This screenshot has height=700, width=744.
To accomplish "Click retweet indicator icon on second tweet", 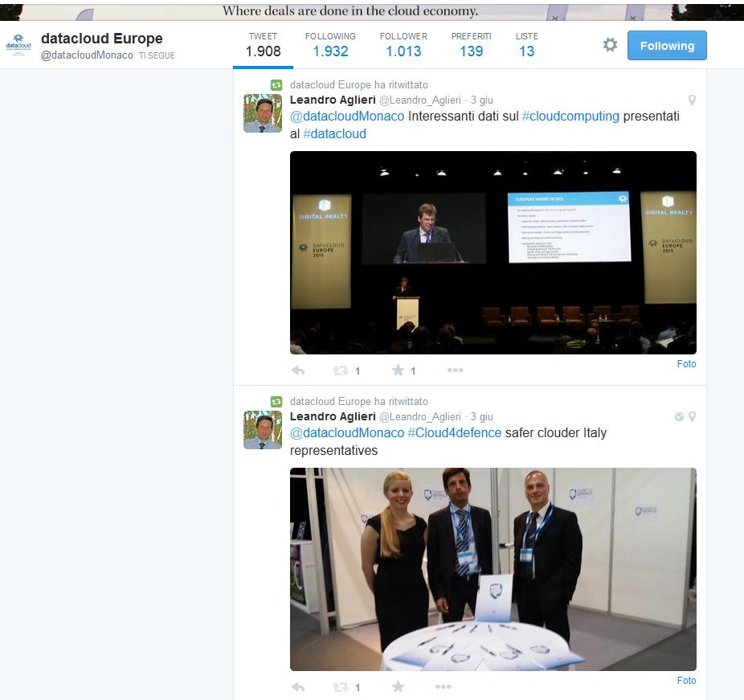I will click(x=276, y=402).
